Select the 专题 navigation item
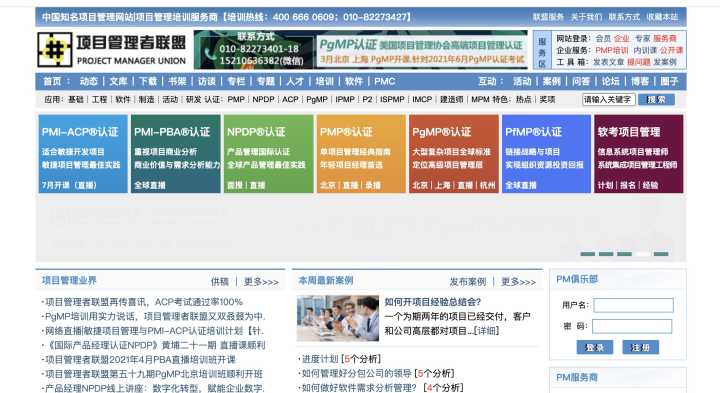 click(x=265, y=81)
